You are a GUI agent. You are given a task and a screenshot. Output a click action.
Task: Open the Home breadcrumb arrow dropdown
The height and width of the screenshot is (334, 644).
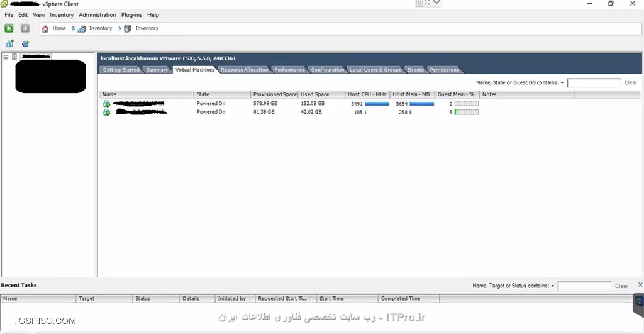click(74, 28)
